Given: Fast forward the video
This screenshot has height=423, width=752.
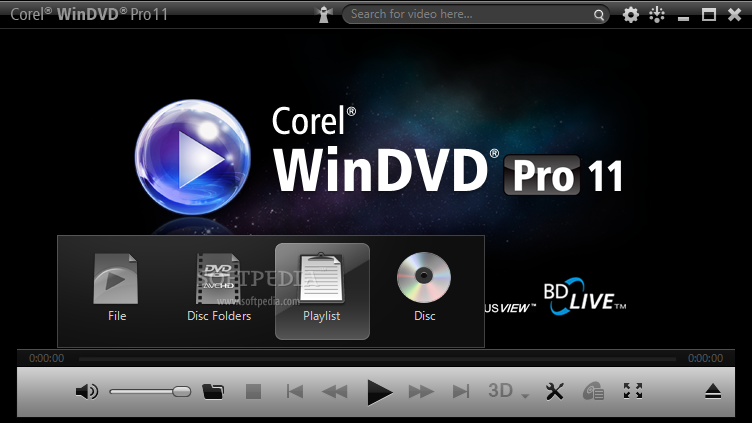Looking at the screenshot, I should (421, 392).
